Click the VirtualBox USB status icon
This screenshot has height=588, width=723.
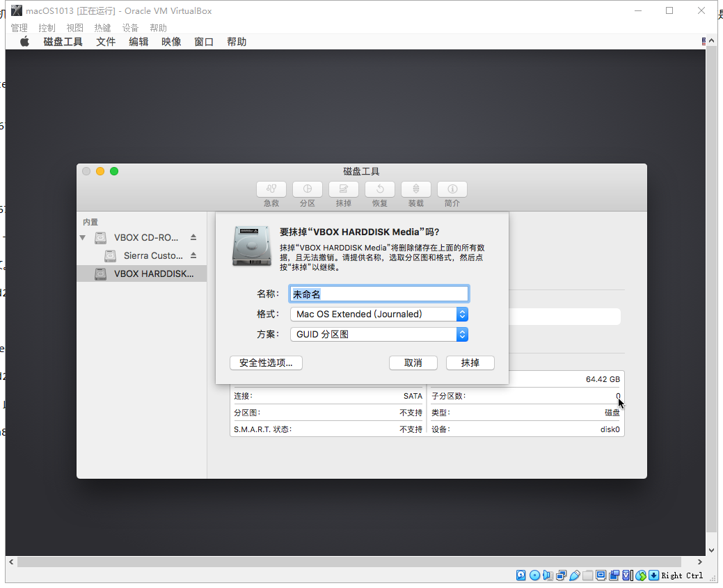tap(575, 575)
